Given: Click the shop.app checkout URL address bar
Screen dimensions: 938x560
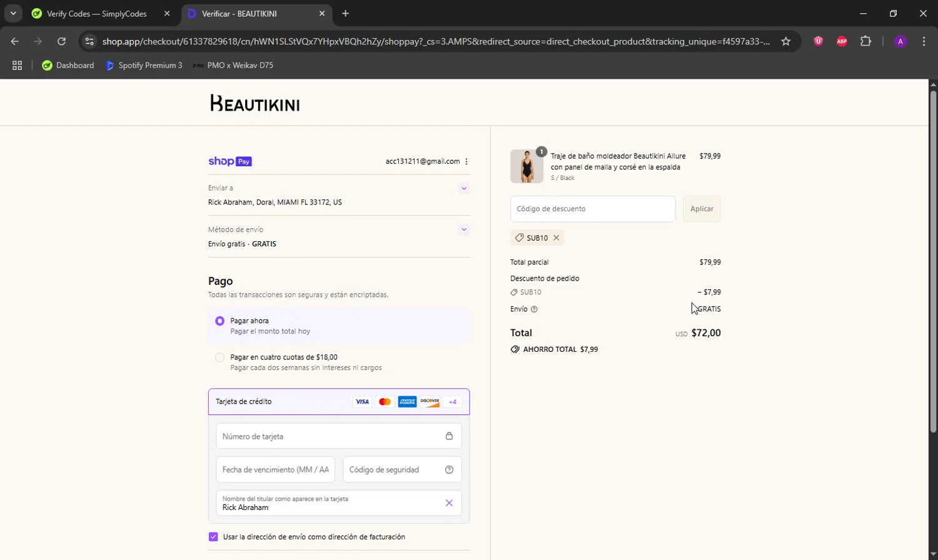Looking at the screenshot, I should click(x=436, y=41).
